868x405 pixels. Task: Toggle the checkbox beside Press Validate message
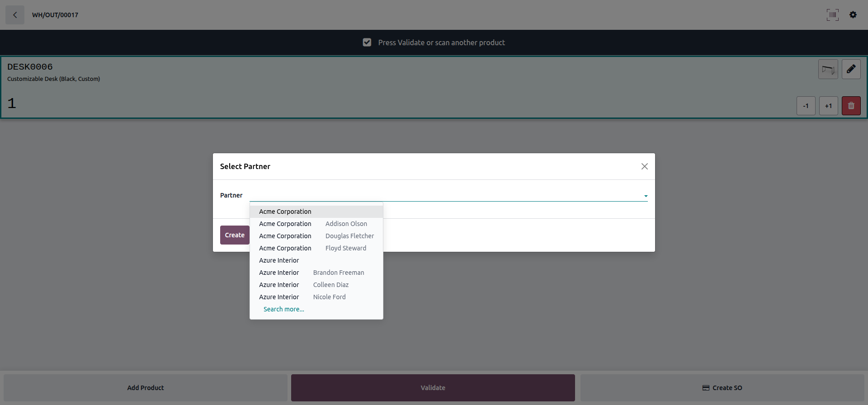pyautogui.click(x=367, y=42)
